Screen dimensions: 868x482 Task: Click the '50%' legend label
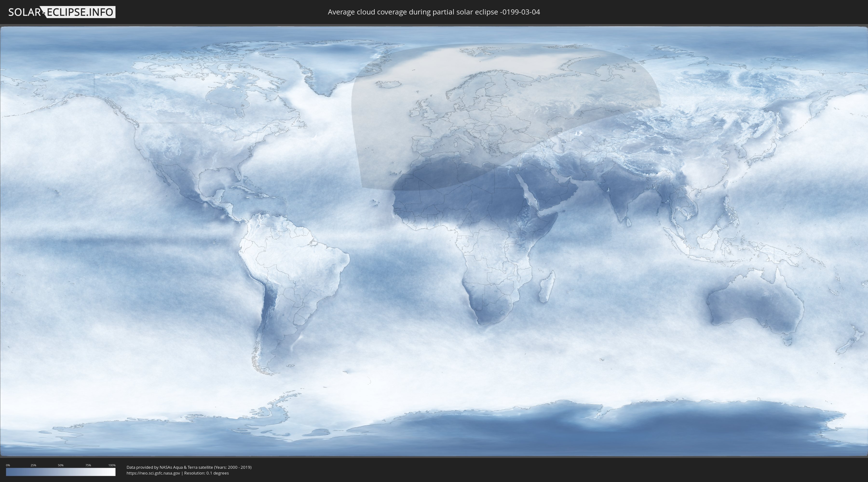tap(61, 465)
